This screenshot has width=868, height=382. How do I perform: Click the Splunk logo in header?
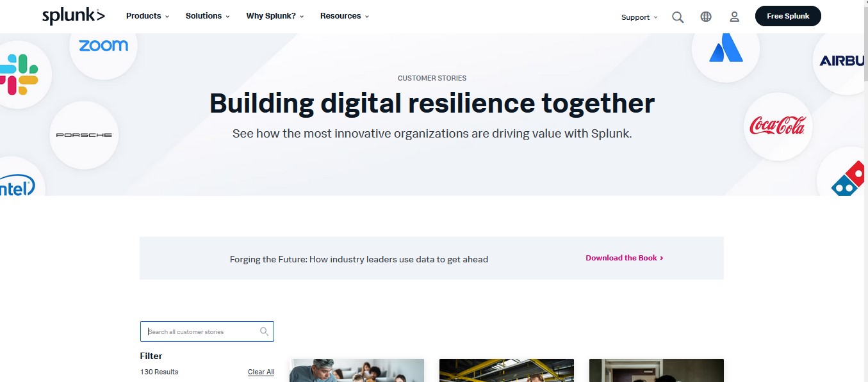[73, 16]
